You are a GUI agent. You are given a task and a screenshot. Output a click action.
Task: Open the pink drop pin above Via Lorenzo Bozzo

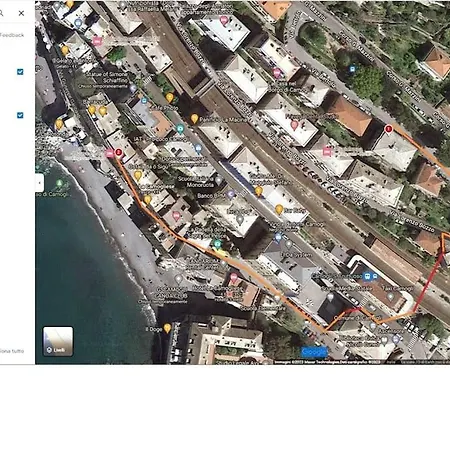click(294, 126)
